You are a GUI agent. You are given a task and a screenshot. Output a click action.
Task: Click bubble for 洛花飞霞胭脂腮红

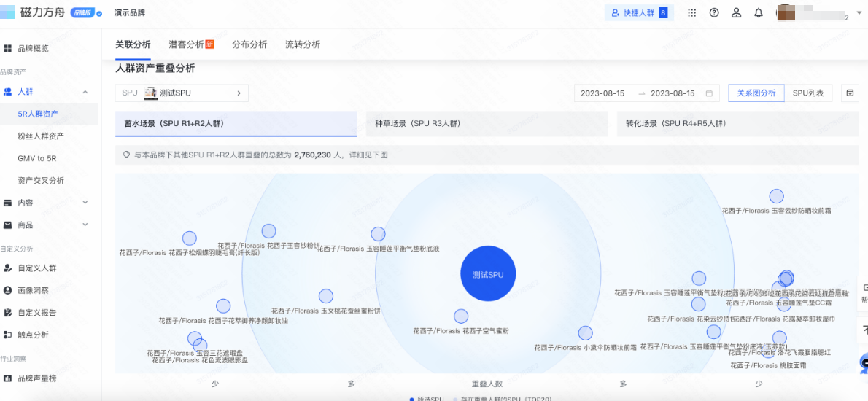[x=780, y=338]
